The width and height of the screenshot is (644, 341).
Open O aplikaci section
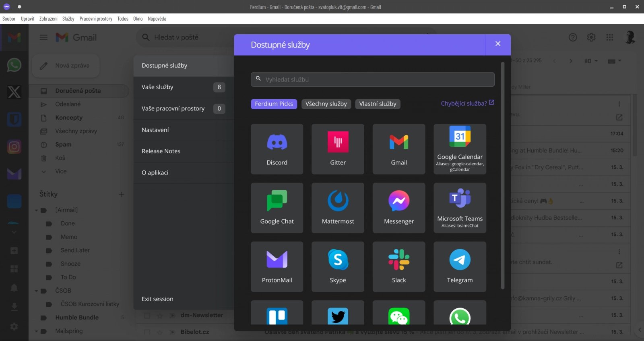tap(184, 173)
